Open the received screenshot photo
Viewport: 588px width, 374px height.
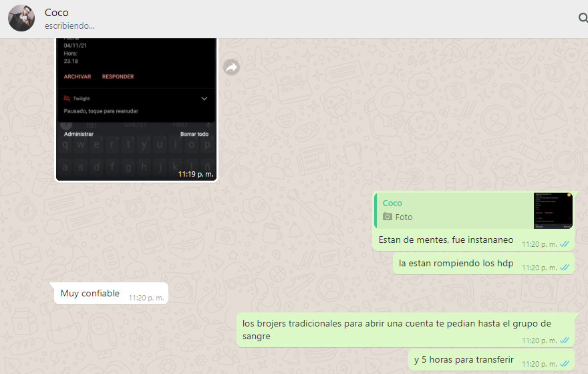coord(136,109)
